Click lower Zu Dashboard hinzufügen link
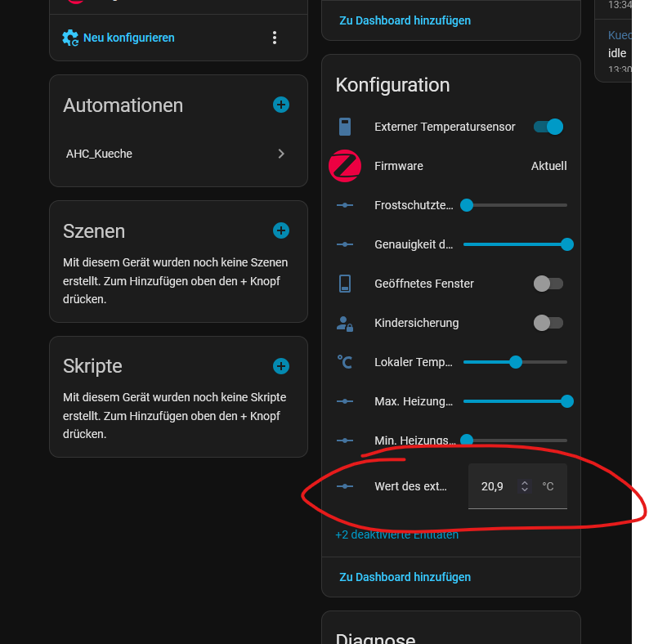 405,577
